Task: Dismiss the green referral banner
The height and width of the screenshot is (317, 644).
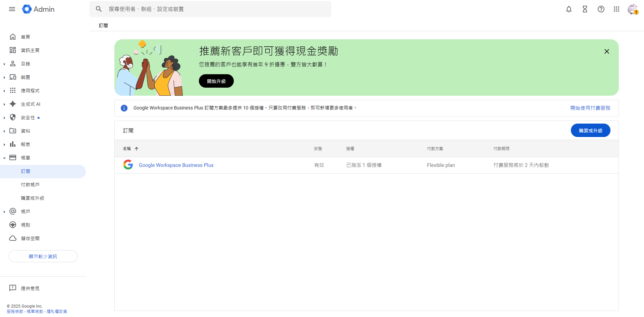Action: pos(606,51)
